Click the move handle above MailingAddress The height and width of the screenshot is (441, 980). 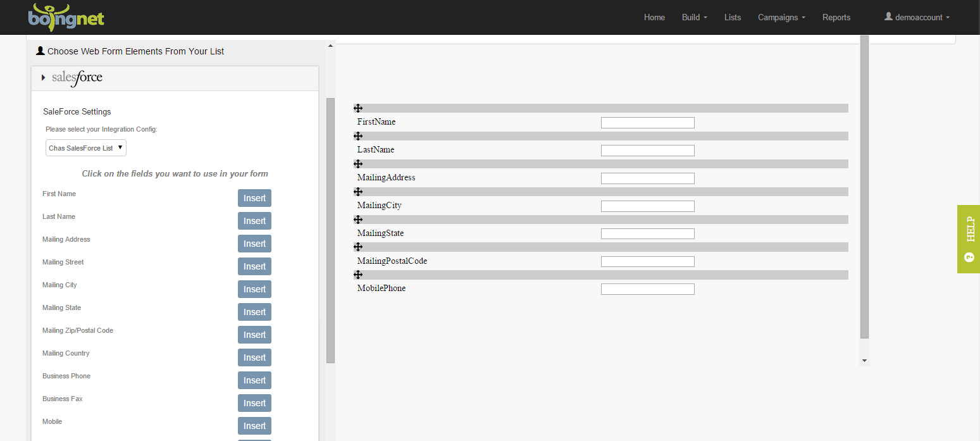point(358,164)
